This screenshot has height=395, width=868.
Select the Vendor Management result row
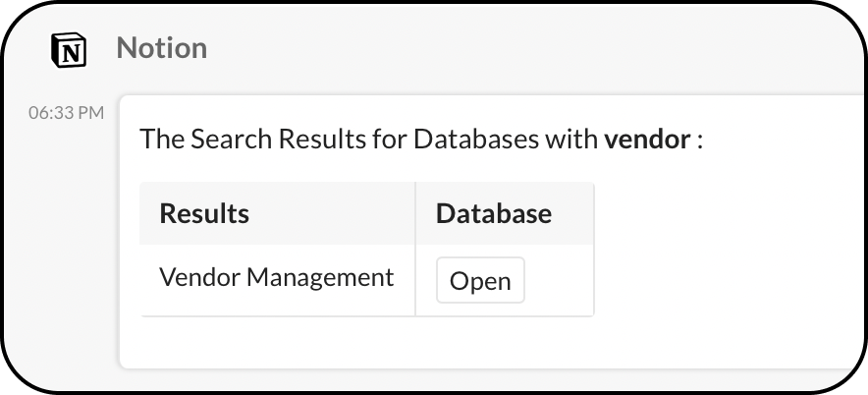point(276,278)
